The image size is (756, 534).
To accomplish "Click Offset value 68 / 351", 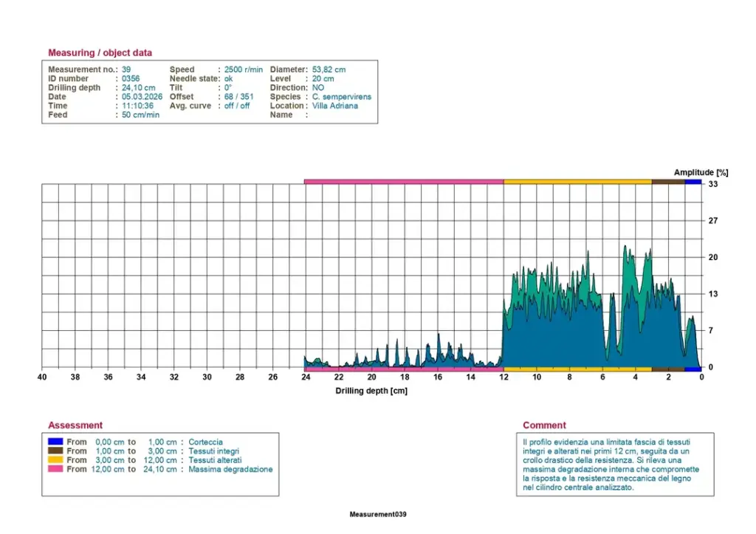I will pyautogui.click(x=238, y=97).
